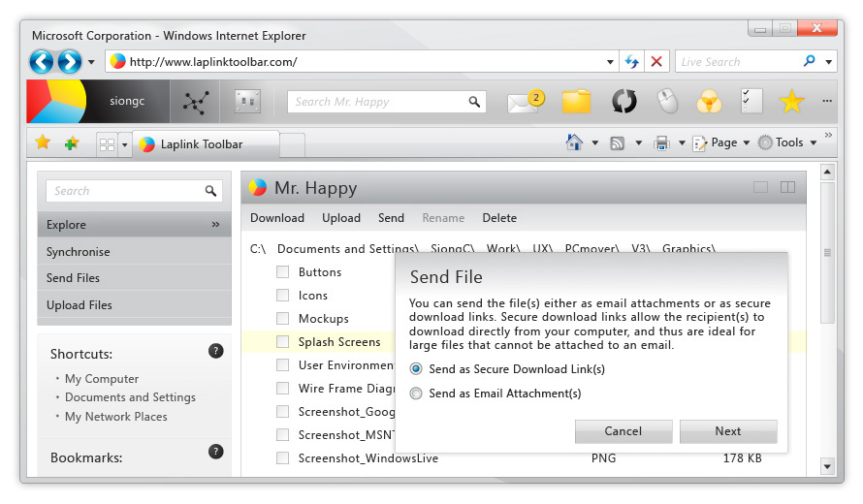The image size is (863, 504).
Task: Click the circular sync arrows icon
Action: (623, 102)
